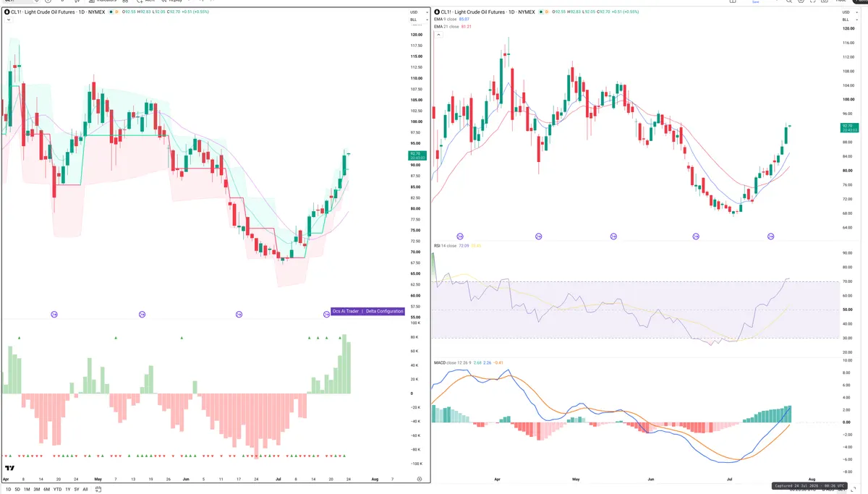
Task: Open time axis settings gear in left chart
Action: click(x=420, y=479)
